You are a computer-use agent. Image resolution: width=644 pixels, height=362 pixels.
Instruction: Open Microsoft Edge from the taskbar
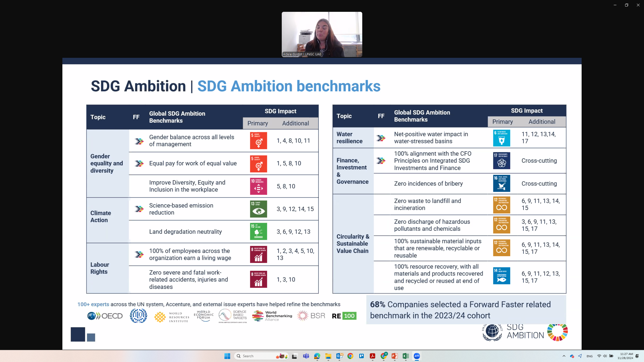pos(317,356)
